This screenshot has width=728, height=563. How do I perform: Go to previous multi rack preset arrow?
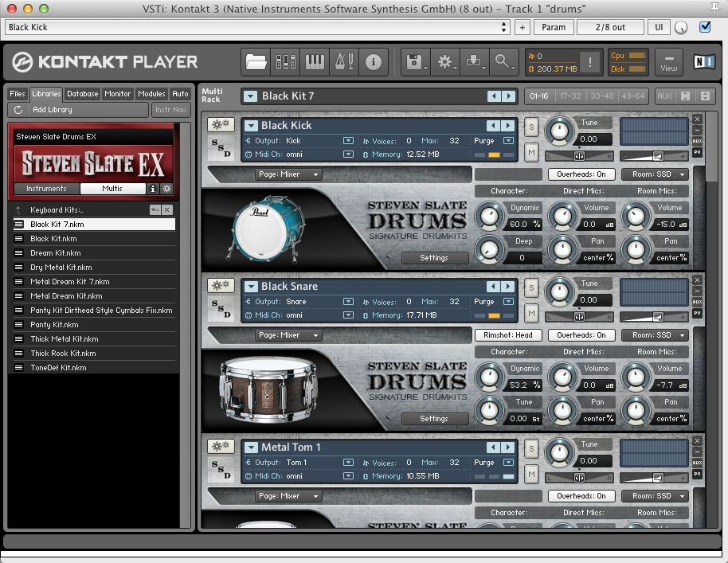point(494,96)
